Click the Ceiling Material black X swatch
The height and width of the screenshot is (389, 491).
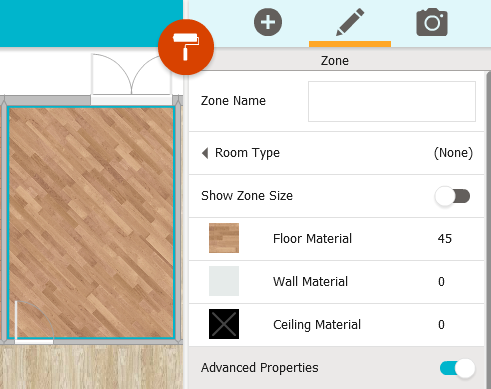pos(224,324)
